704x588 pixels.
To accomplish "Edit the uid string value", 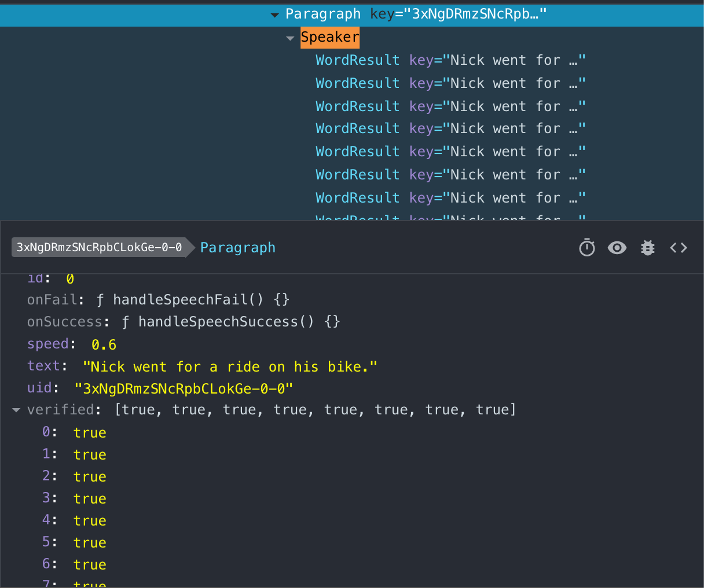I will click(184, 388).
